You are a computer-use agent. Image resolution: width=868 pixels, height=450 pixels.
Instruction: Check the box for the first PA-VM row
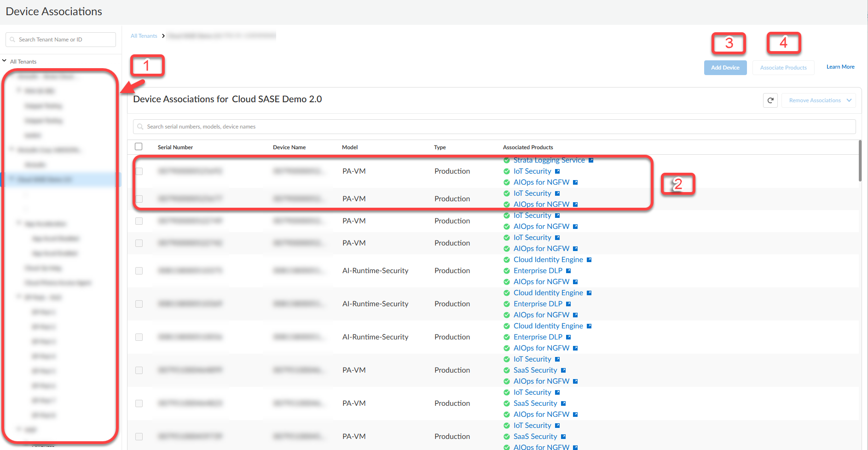click(x=139, y=171)
